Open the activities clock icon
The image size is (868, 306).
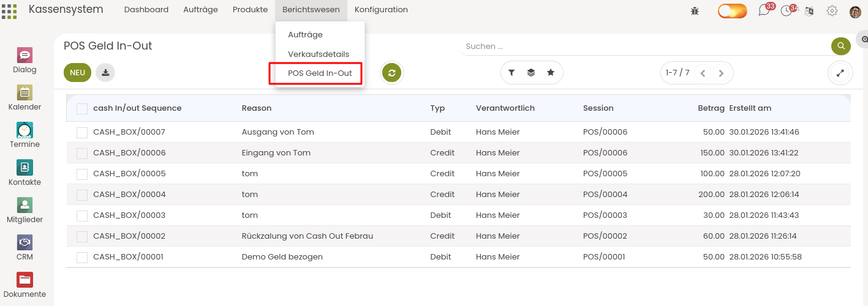[787, 10]
